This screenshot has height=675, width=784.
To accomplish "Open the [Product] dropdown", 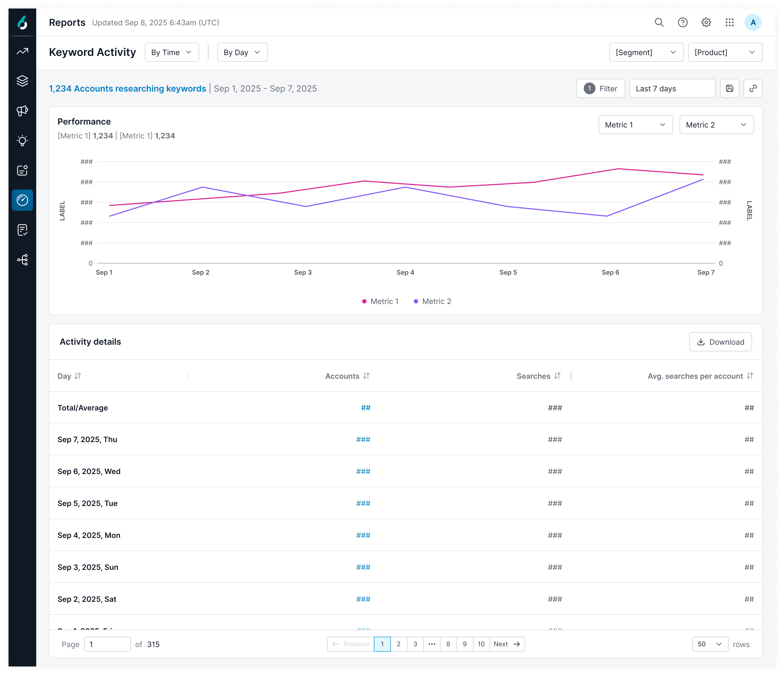I will coord(725,52).
